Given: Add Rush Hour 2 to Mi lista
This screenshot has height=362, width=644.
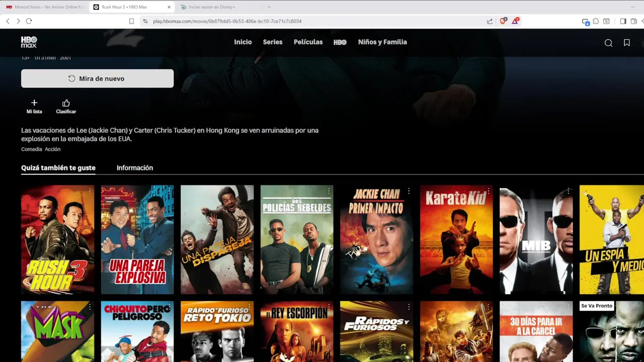Looking at the screenshot, I should click(34, 106).
